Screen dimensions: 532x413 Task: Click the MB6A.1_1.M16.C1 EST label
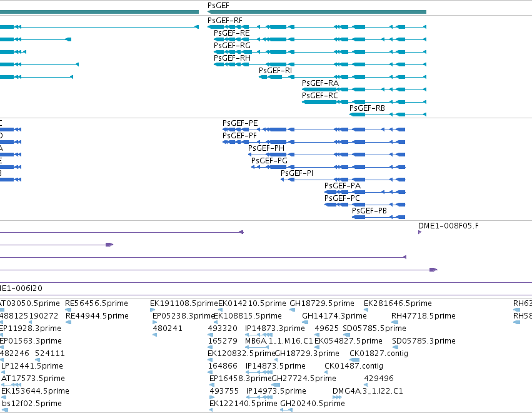click(x=279, y=341)
